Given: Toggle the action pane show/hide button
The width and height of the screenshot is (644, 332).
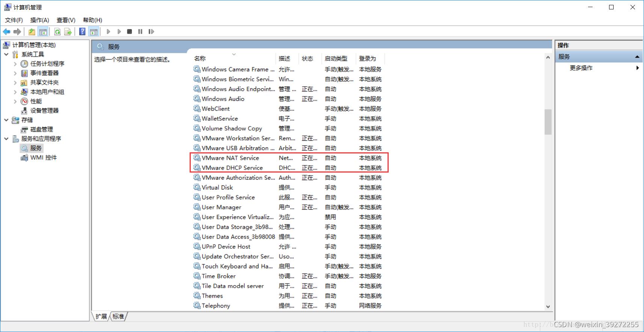Looking at the screenshot, I should 94,32.
